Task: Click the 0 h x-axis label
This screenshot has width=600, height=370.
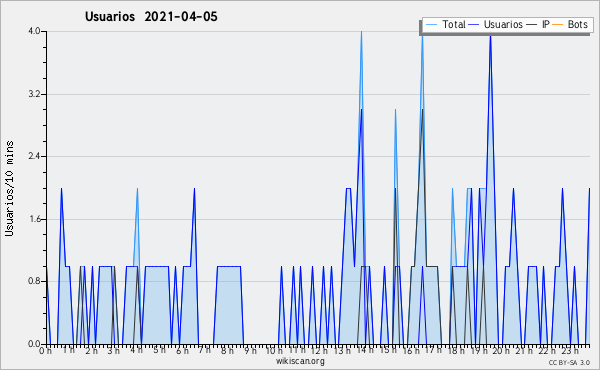Action: (45, 350)
